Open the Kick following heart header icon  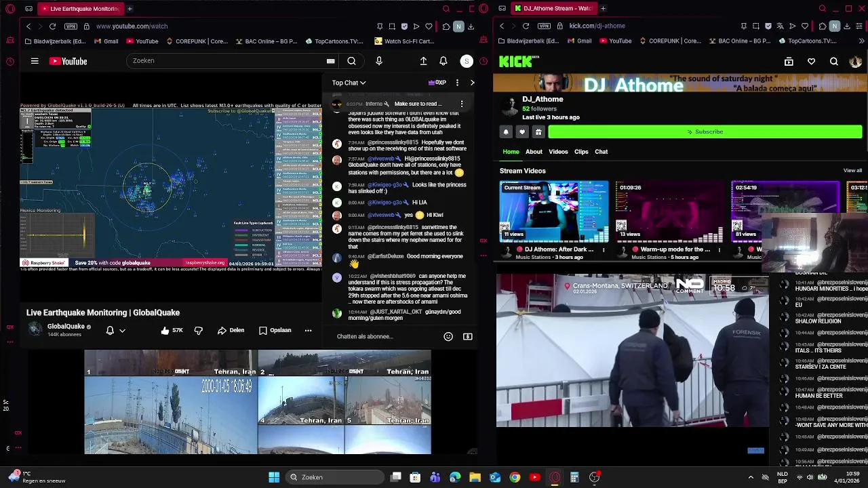811,62
